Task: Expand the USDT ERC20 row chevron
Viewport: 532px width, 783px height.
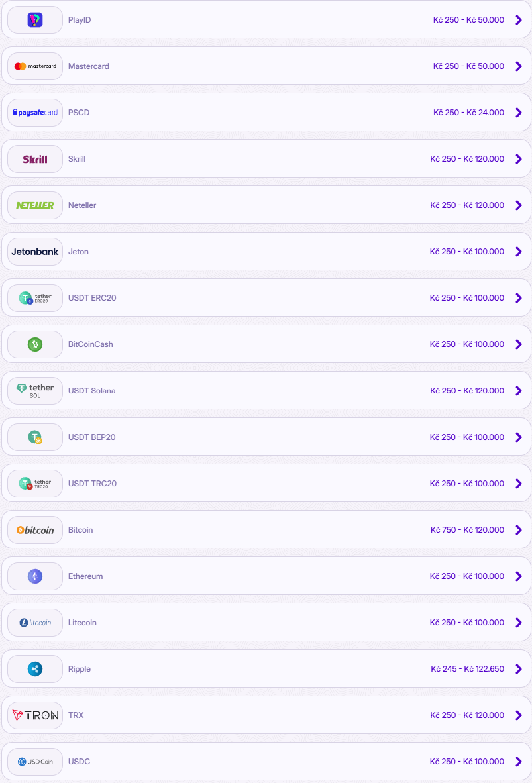Action: pos(519,298)
